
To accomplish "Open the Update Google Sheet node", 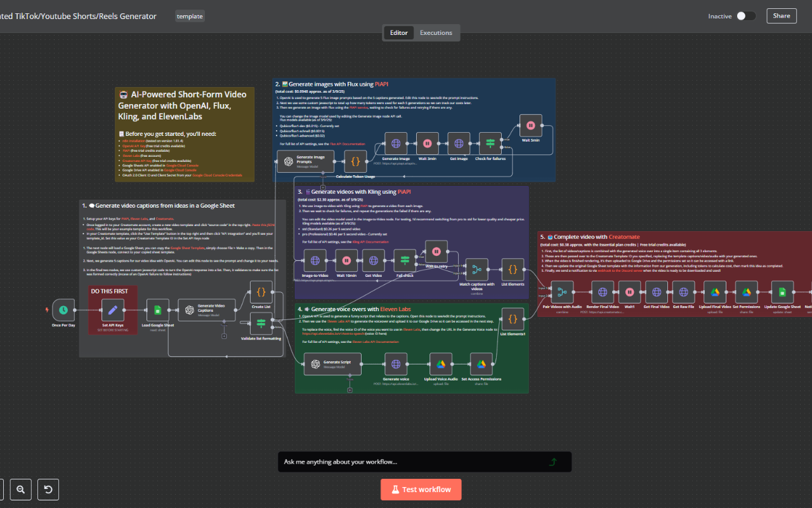I will [782, 292].
